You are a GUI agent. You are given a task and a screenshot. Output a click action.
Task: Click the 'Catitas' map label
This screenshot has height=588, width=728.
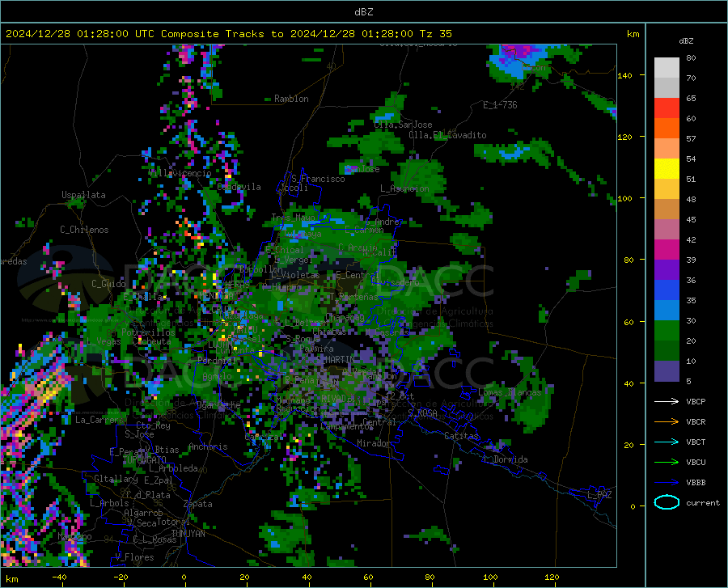[462, 436]
